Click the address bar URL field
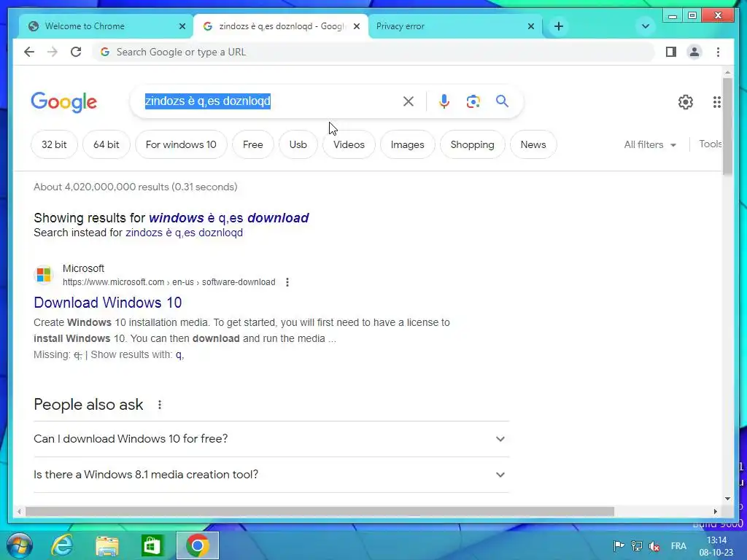The image size is (747, 560). coord(373,52)
